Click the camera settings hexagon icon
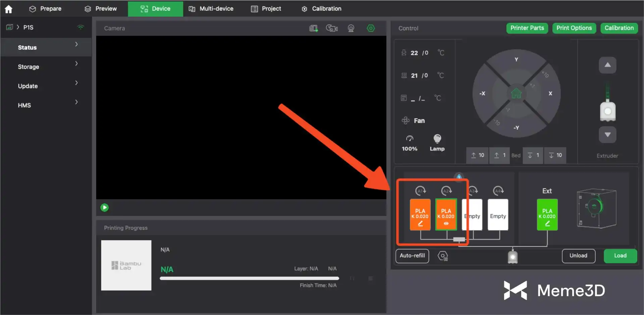 [371, 28]
